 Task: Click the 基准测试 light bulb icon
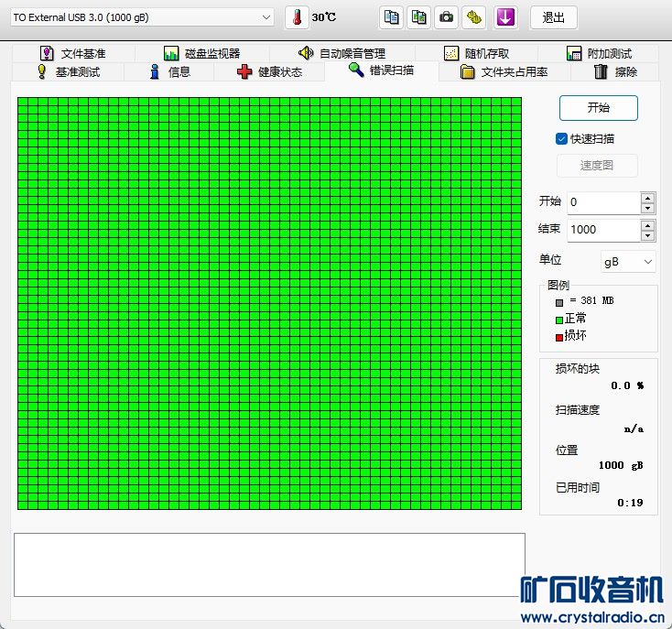click(x=41, y=71)
